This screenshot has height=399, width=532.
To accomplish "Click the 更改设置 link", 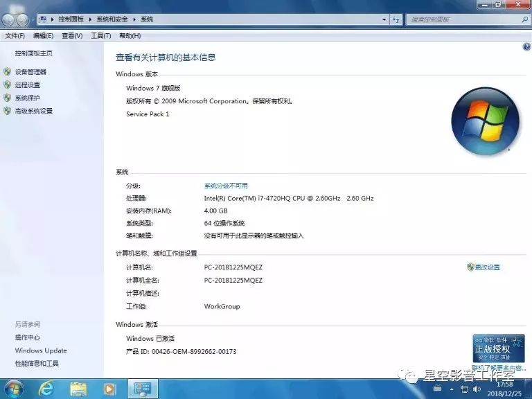I will click(487, 267).
